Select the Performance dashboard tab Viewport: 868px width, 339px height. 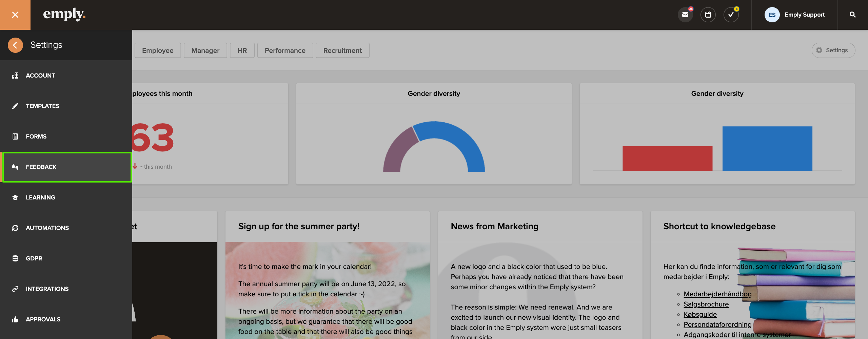[x=285, y=50]
